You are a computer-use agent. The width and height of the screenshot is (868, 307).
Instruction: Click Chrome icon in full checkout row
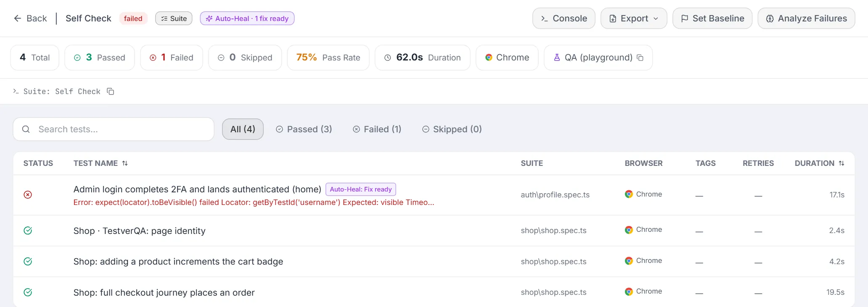[x=629, y=291]
